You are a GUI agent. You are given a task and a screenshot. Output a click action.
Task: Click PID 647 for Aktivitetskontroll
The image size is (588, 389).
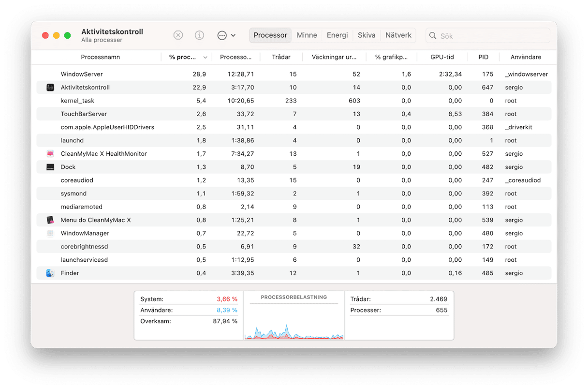(487, 88)
